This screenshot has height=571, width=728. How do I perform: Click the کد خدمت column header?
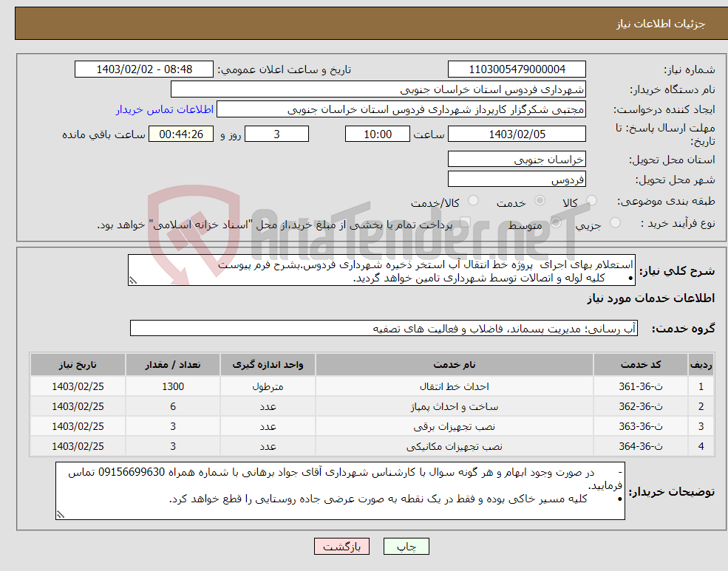tap(641, 365)
